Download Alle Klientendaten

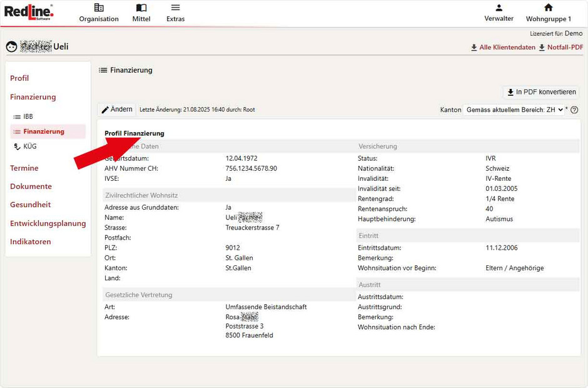[503, 48]
